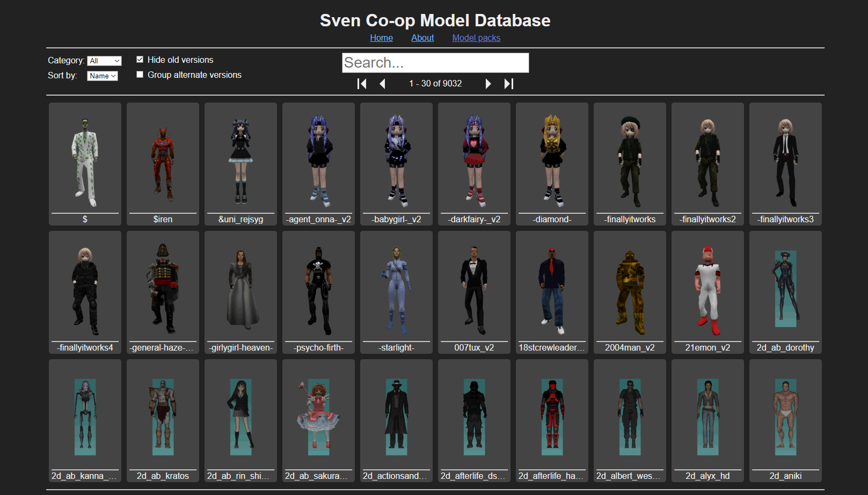
Task: View the 18stcrewleader model thumbnail
Action: click(552, 293)
